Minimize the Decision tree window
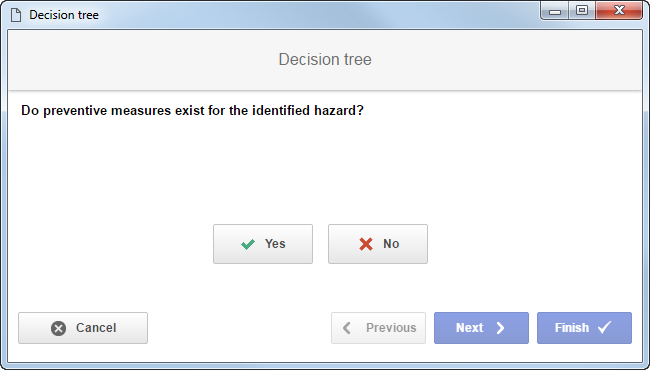This screenshot has height=370, width=650. (555, 11)
